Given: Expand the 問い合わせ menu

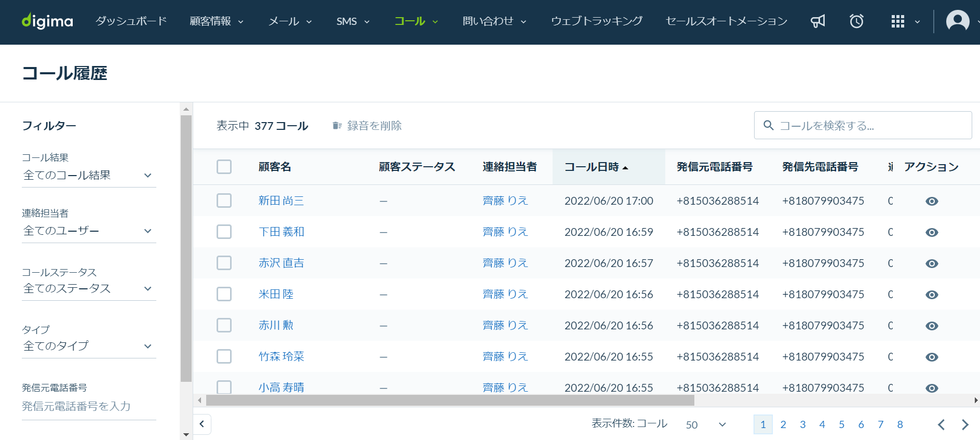Looking at the screenshot, I should (494, 21).
